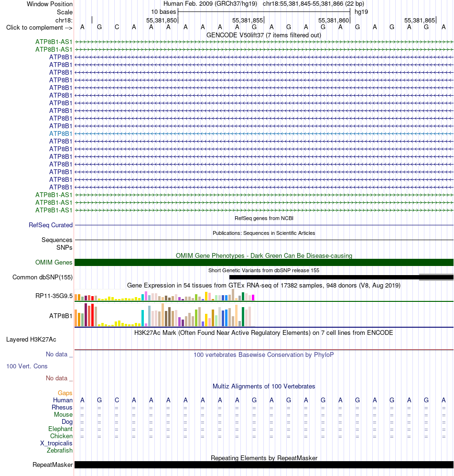
Task: Select the light-blue highlighted ATP8B1 transcript label
Action: [x=61, y=133]
